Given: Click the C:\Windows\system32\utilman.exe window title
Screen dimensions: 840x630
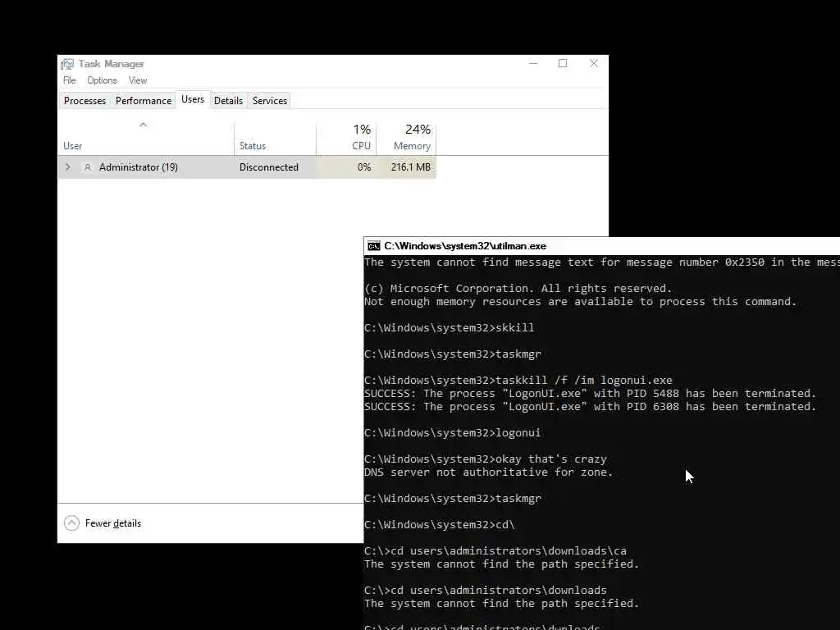Looking at the screenshot, I should pyautogui.click(x=465, y=246).
